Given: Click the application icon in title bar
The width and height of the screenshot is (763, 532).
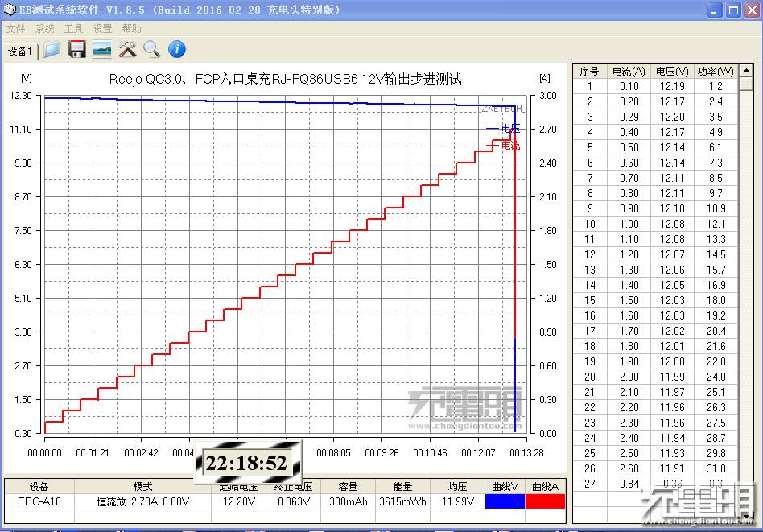Looking at the screenshot, I should coord(10,9).
